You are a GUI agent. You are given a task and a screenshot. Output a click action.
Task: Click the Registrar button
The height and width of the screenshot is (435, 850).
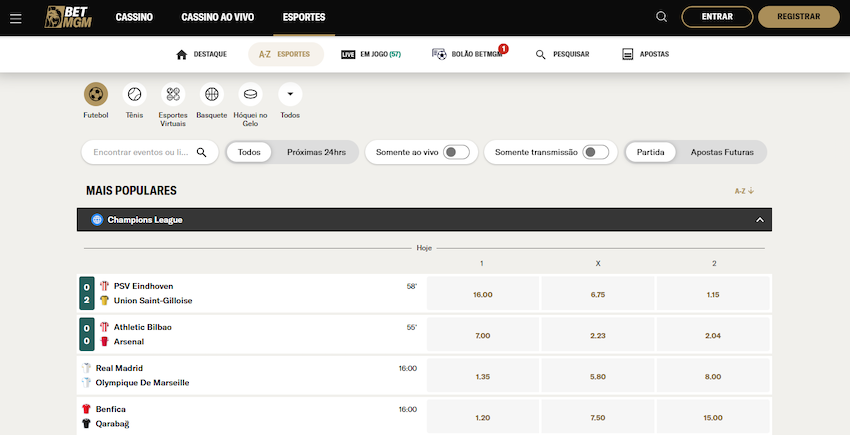pyautogui.click(x=799, y=17)
